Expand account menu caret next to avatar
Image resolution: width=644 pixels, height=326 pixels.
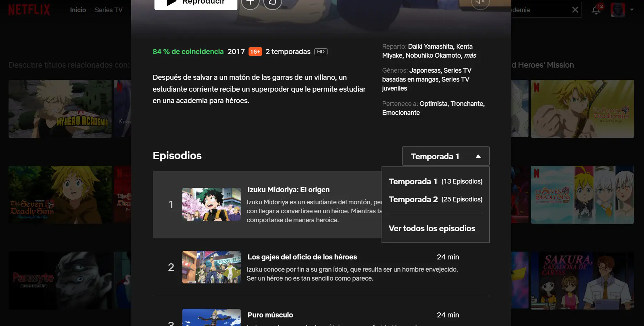(632, 10)
